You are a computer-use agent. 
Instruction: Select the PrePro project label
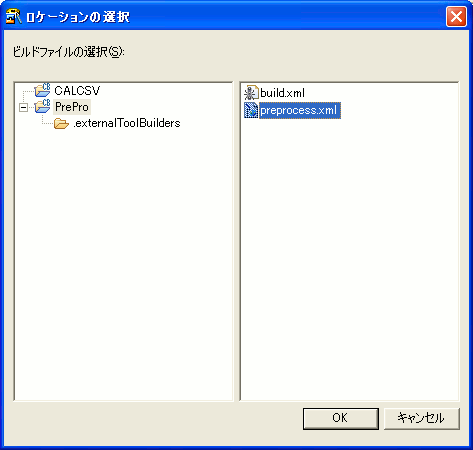click(x=72, y=107)
